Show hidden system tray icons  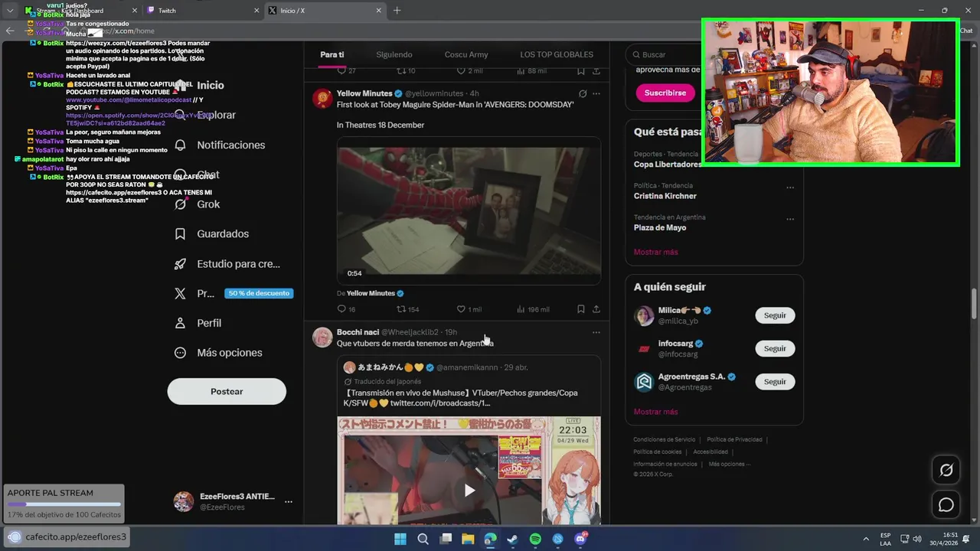click(x=866, y=539)
